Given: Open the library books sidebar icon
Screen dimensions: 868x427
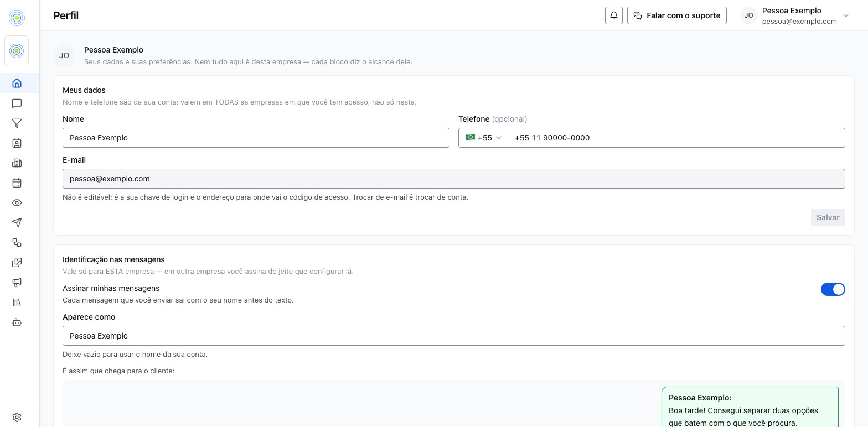Looking at the screenshot, I should tap(17, 303).
